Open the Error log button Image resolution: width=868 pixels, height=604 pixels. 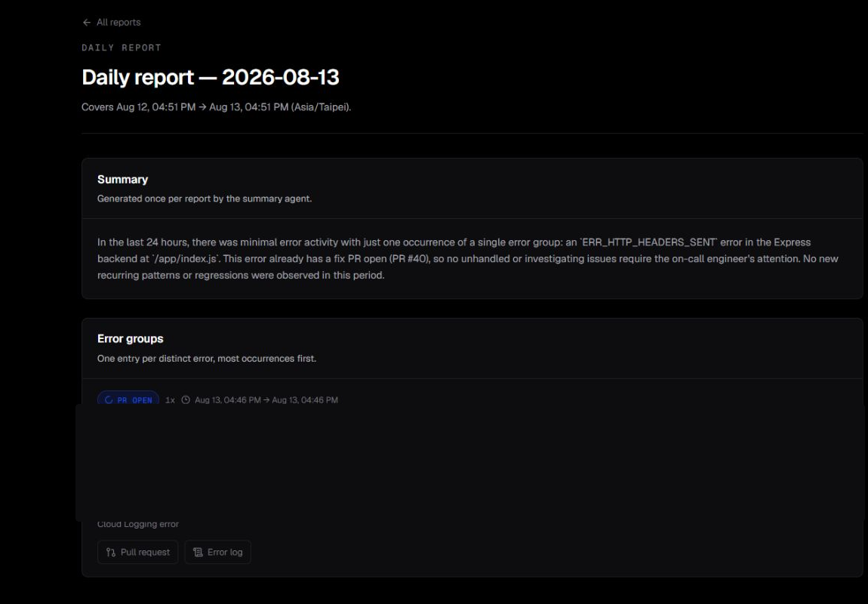point(217,552)
